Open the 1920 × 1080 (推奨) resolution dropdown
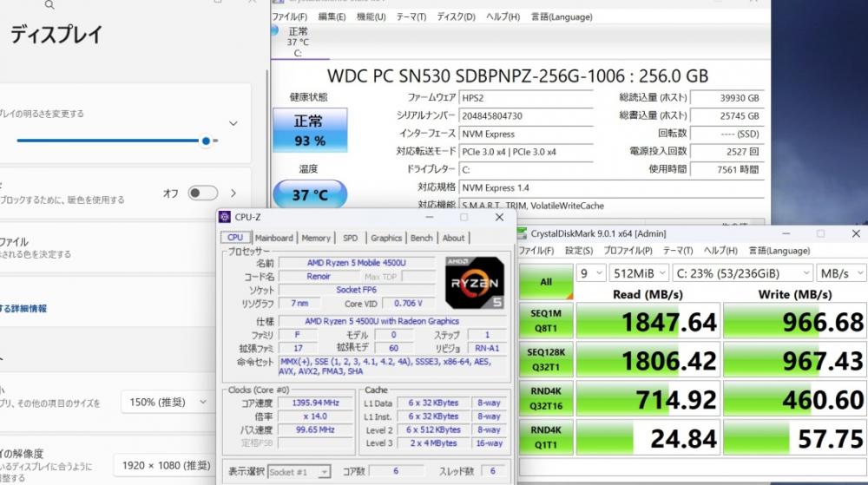Viewport: 868px width, 485px height. [x=166, y=466]
